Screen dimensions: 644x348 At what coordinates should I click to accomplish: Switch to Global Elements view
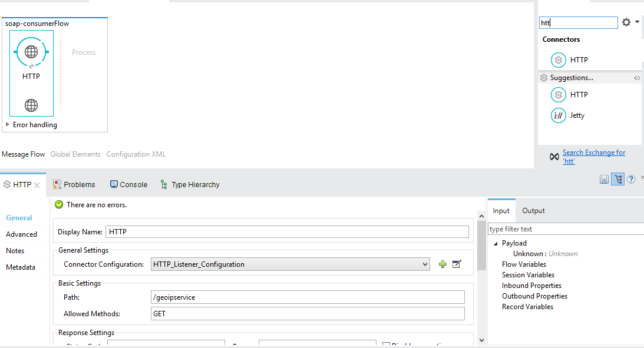click(75, 154)
